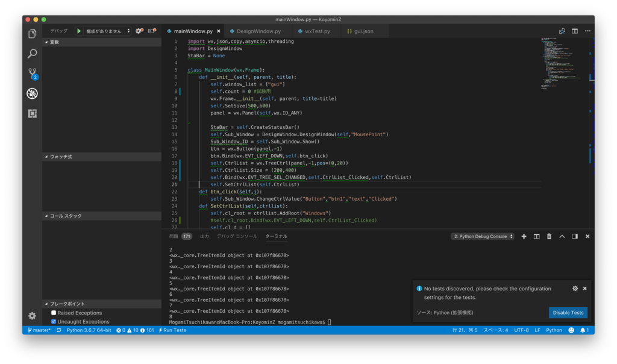Open the Python Debug Console terminal selector
The width and height of the screenshot is (617, 364).
483,236
